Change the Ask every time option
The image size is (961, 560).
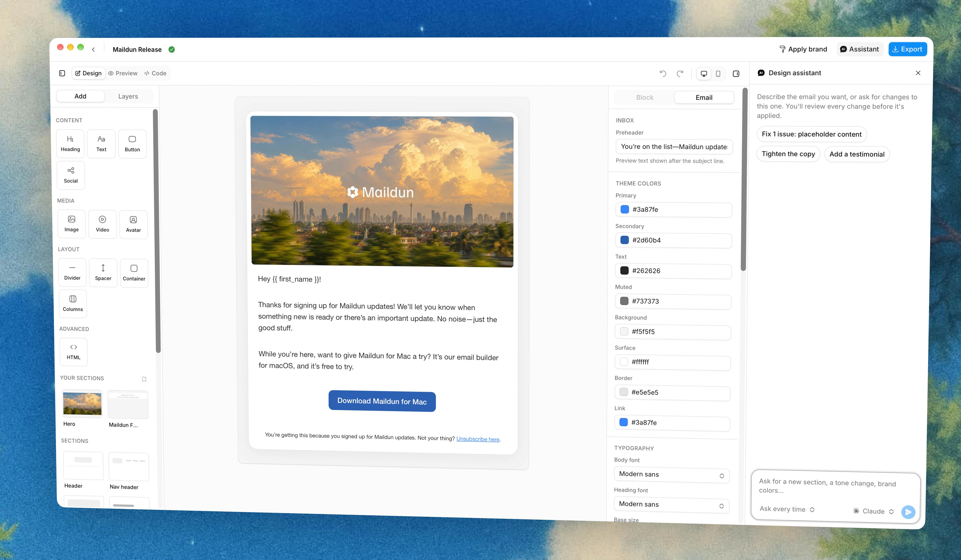point(787,509)
